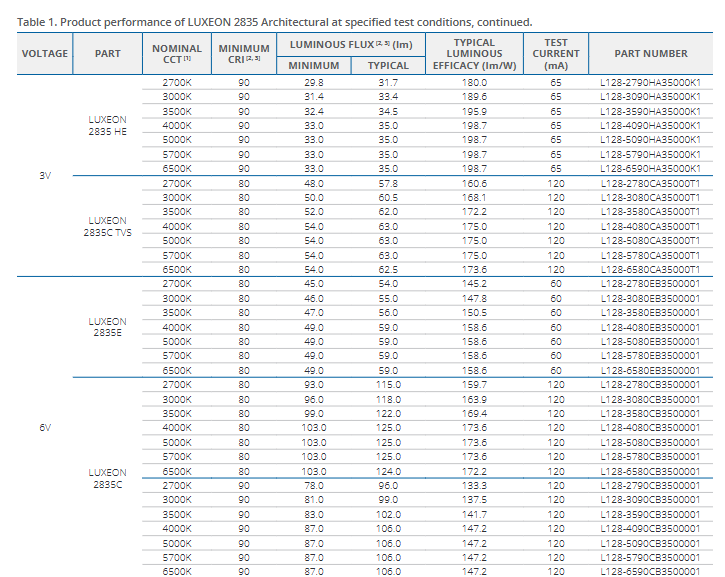Select the 6V voltage cell
The image size is (725, 577).
click(x=44, y=427)
